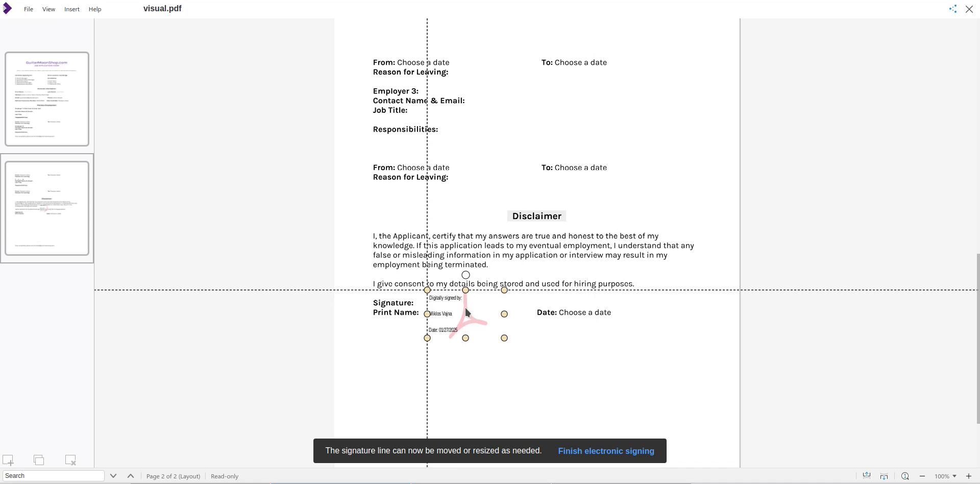This screenshot has width=980, height=484.
Task: Click the 'Page 2 of 2 (Layout)' status
Action: coord(174,476)
